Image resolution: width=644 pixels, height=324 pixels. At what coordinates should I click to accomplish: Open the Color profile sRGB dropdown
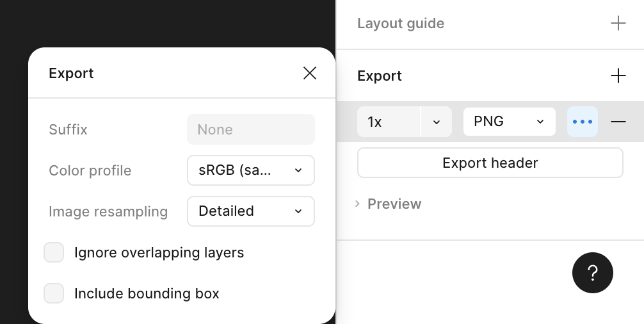coord(250,170)
